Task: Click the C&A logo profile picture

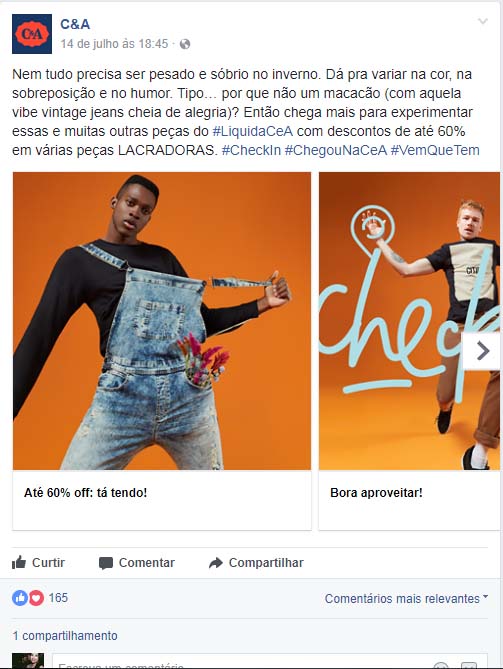Action: click(32, 34)
